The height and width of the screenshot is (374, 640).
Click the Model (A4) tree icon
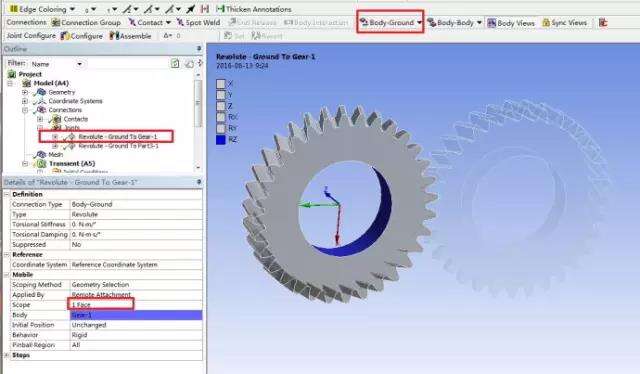27,83
